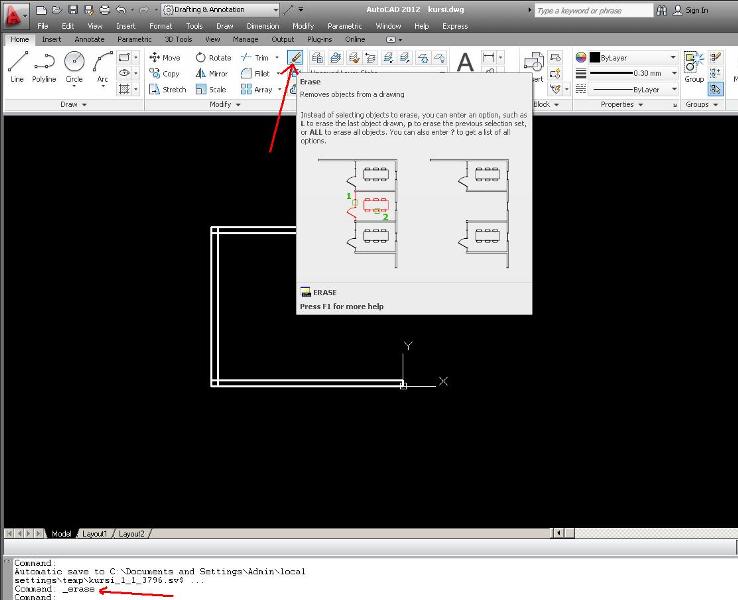Switch to the Layout2 tab
This screenshot has width=738, height=600.
point(131,534)
